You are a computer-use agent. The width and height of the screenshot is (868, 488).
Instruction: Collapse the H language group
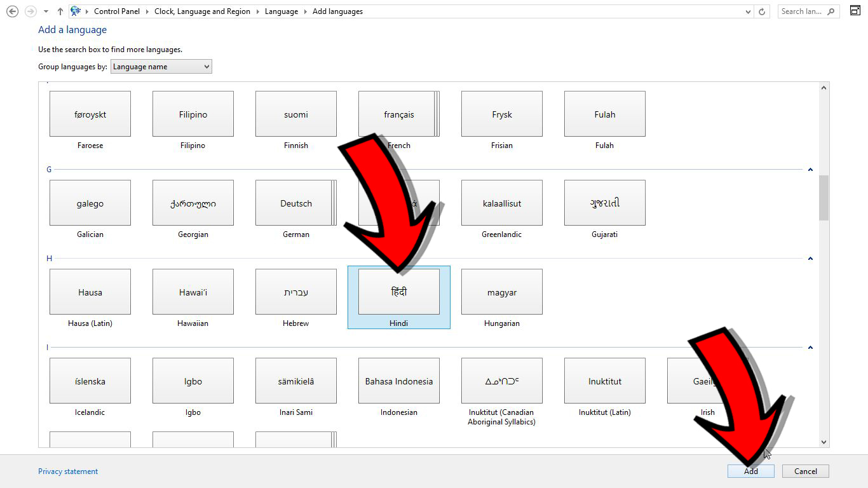pyautogui.click(x=810, y=259)
